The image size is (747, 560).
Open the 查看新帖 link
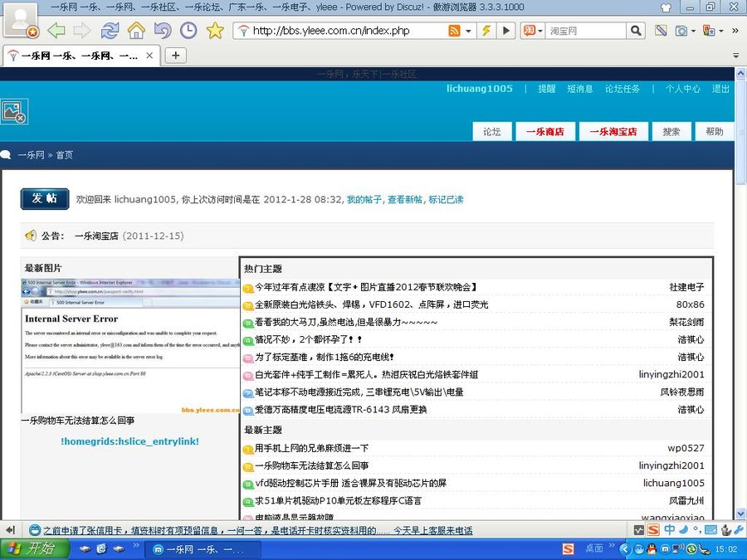405,199
